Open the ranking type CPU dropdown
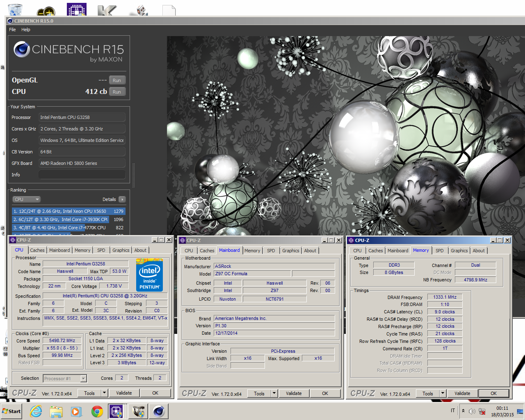This screenshot has width=525, height=420. pyautogui.click(x=27, y=199)
